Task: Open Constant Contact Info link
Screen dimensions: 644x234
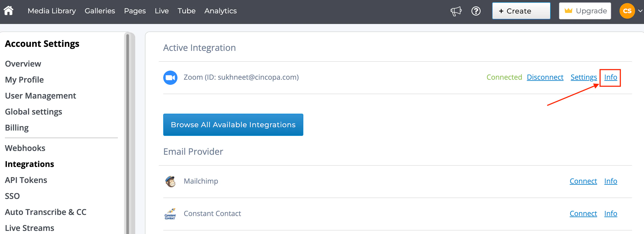Action: (610, 214)
